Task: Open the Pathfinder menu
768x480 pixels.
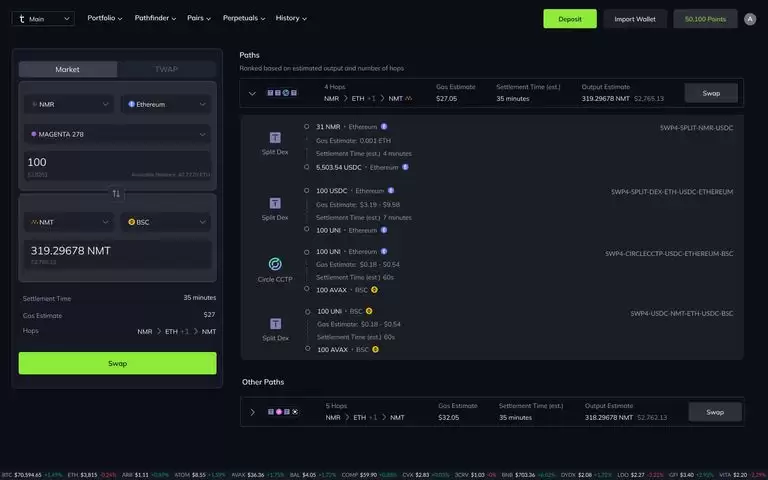Action: click(155, 18)
